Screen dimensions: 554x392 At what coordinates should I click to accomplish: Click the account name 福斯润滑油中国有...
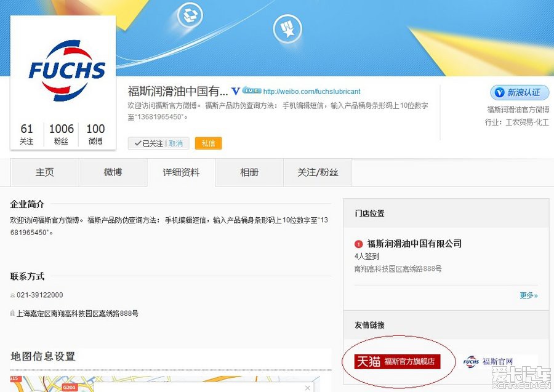[178, 92]
